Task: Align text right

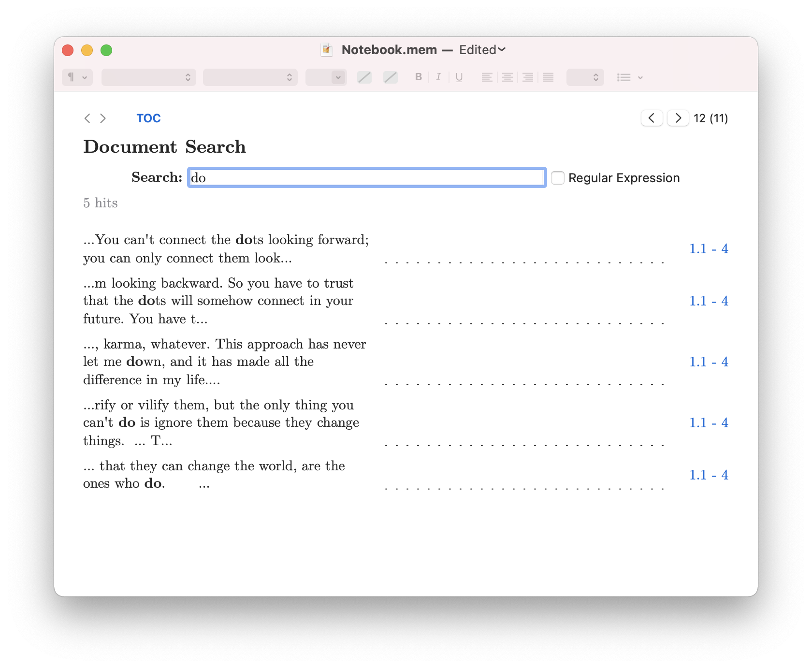Action: tap(528, 77)
